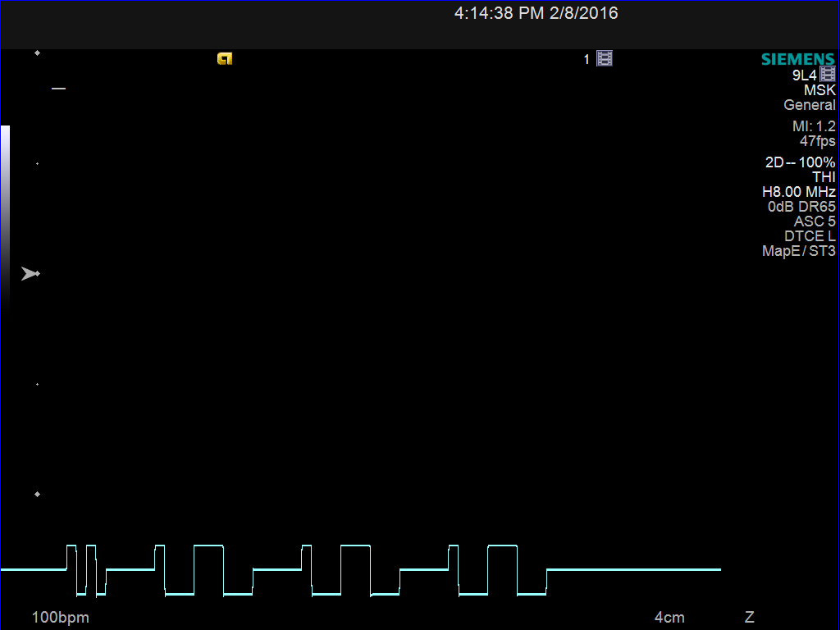Click the H8.00 MHz frequency value
The height and width of the screenshot is (630, 840).
point(799,192)
